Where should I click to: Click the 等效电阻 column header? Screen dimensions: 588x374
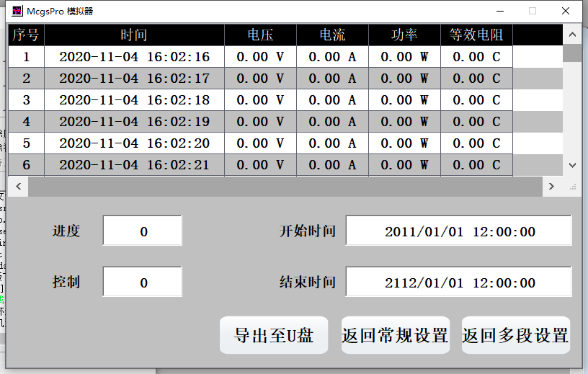pyautogui.click(x=476, y=35)
